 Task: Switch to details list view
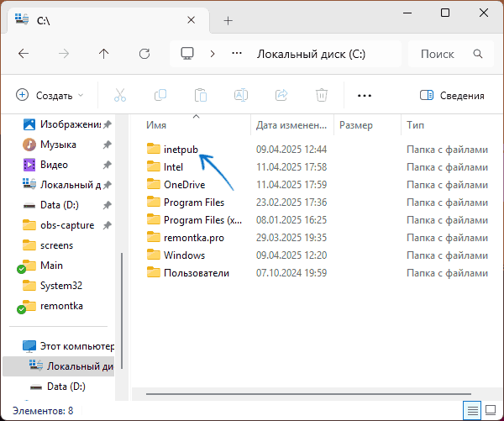click(x=472, y=410)
